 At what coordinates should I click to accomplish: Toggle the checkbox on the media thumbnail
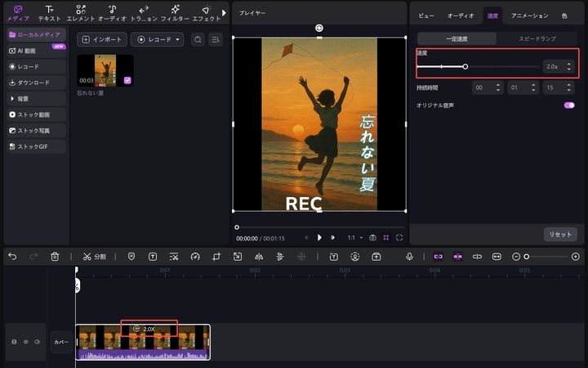click(x=127, y=80)
